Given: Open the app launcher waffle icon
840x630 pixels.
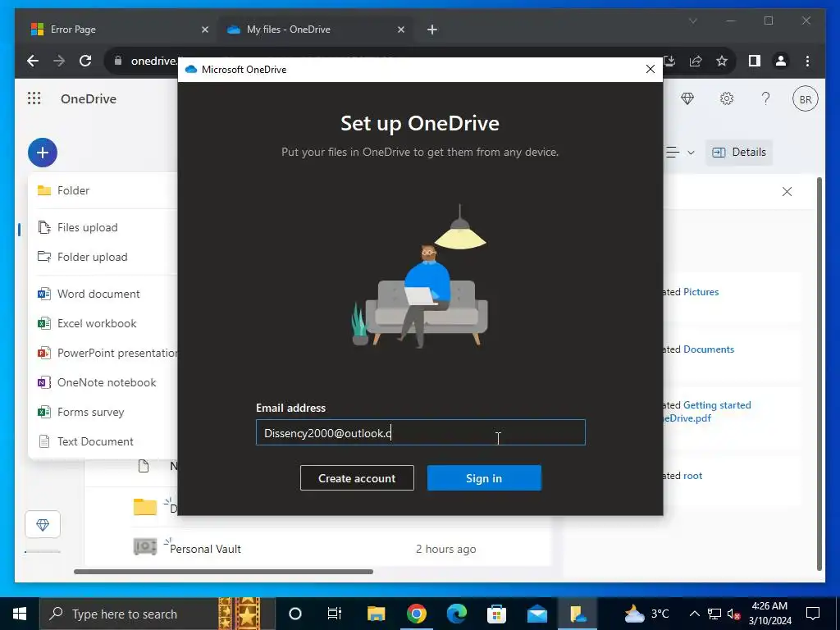Looking at the screenshot, I should [x=34, y=98].
